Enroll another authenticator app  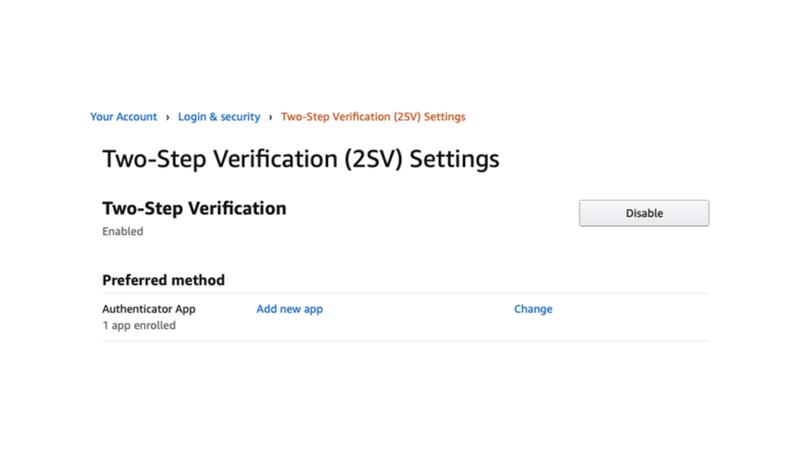289,309
